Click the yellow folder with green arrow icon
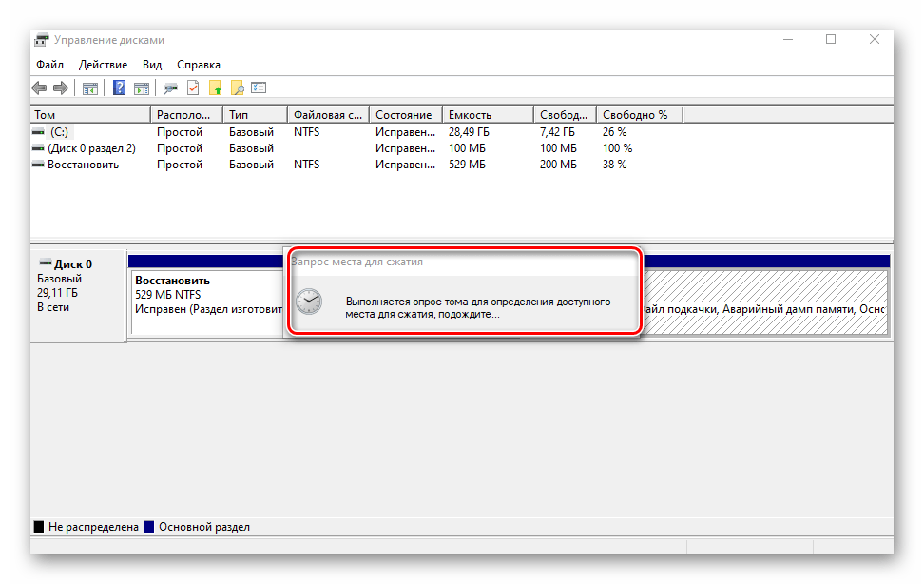The width and height of the screenshot is (924, 584). pyautogui.click(x=216, y=88)
